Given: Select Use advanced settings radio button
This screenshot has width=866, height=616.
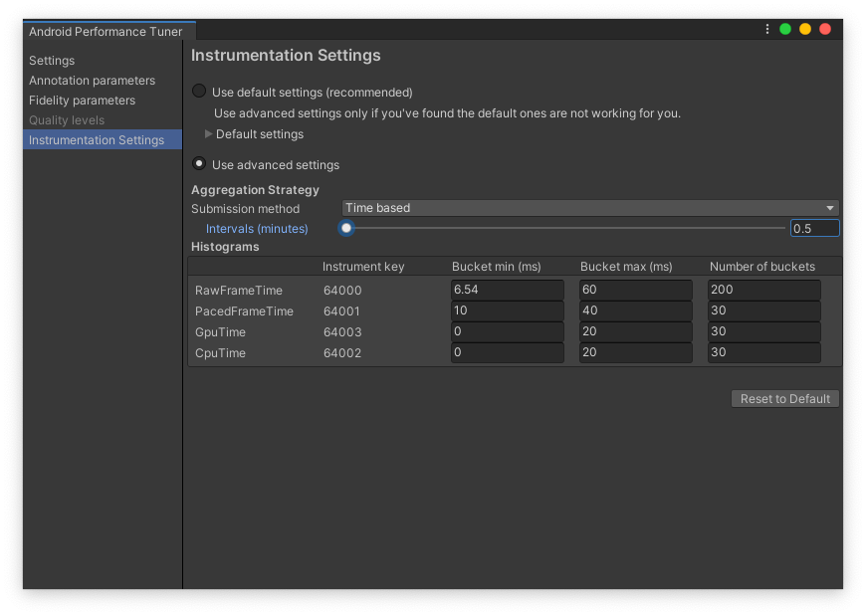Looking at the screenshot, I should pos(199,164).
